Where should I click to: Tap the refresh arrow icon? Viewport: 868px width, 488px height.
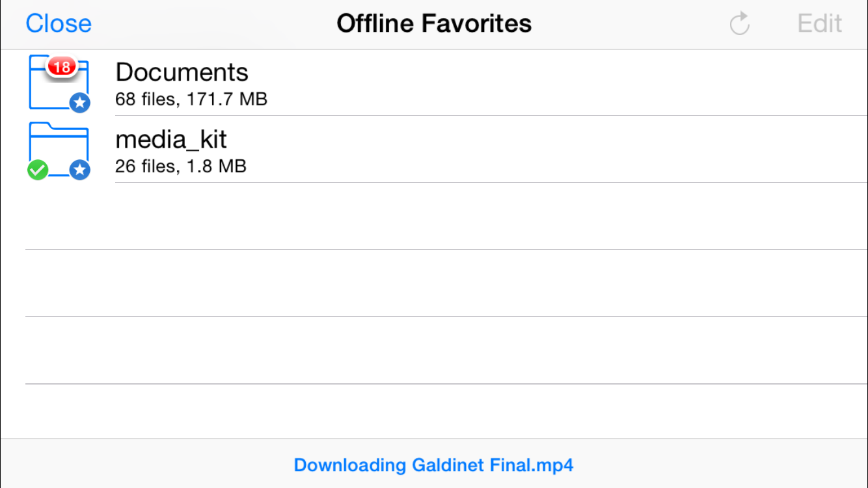[x=740, y=24]
